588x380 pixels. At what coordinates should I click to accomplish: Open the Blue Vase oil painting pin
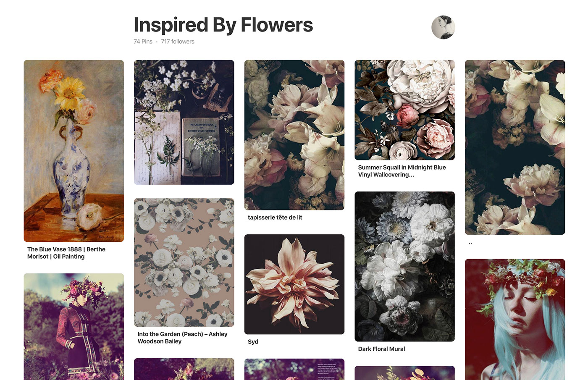tap(73, 151)
